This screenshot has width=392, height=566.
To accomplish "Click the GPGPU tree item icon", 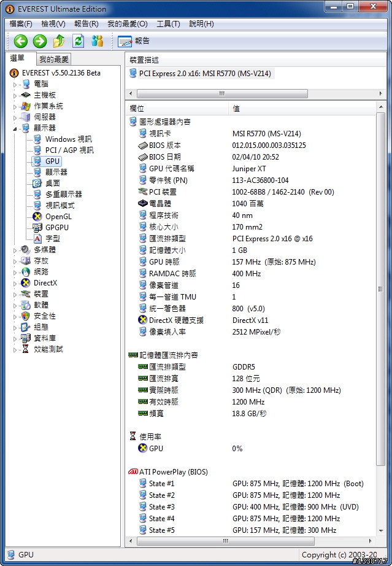I will (x=37, y=227).
